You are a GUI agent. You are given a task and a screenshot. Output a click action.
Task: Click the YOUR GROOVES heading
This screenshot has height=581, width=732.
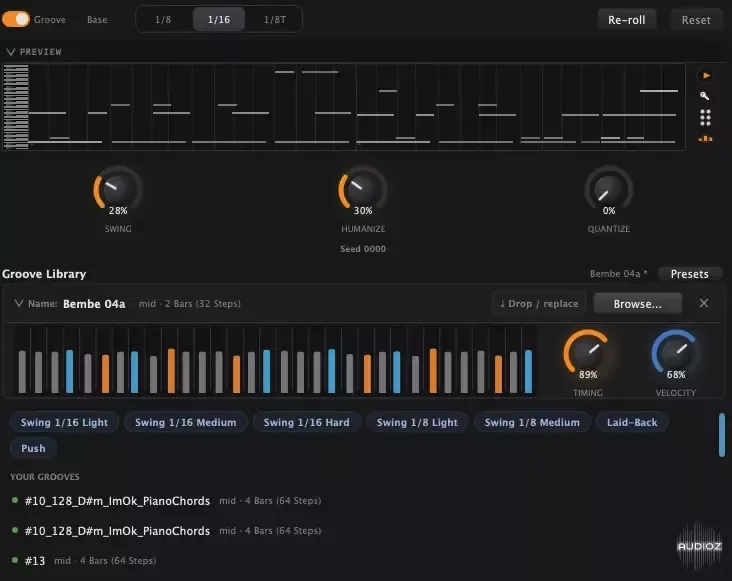[x=45, y=477]
